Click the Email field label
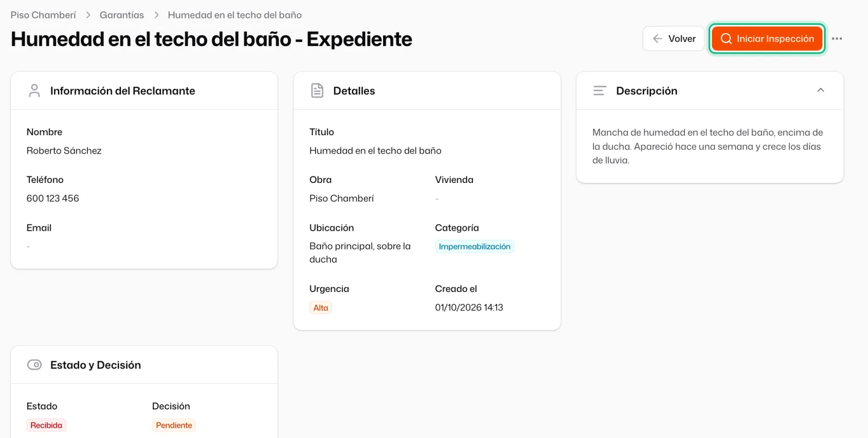Screen dimensions: 868x438 click(39, 228)
